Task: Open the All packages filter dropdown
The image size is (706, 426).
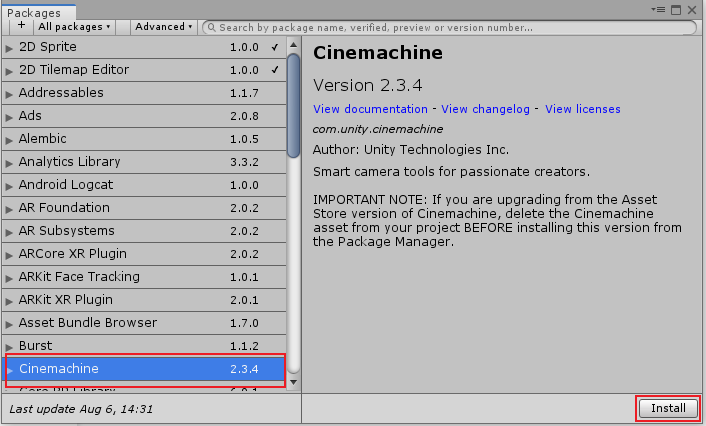Action: (x=75, y=27)
